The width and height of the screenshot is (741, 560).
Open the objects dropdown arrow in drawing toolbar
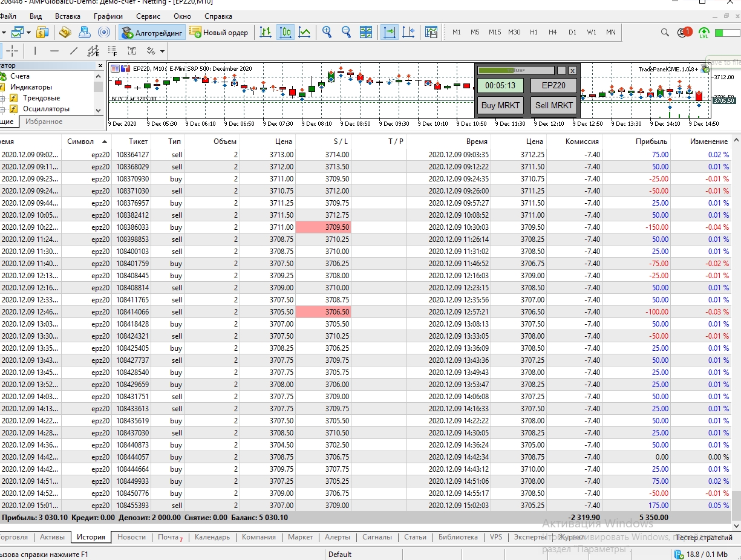pos(162,51)
